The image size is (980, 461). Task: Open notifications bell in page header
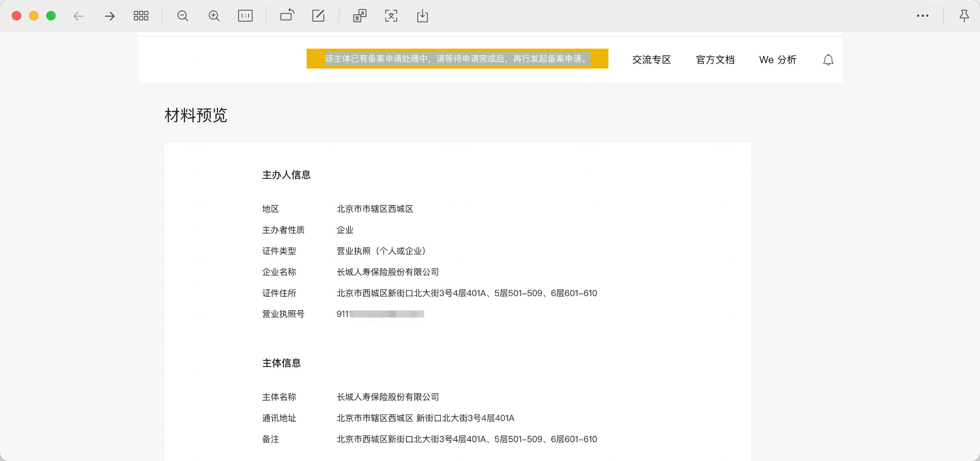click(828, 60)
